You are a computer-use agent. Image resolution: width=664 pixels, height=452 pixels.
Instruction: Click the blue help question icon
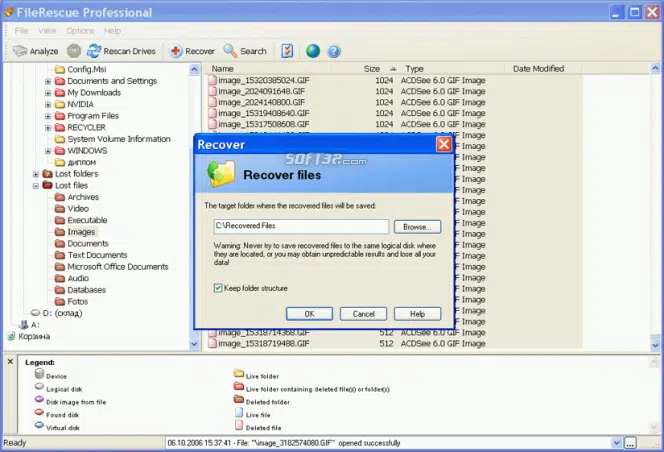click(x=334, y=51)
